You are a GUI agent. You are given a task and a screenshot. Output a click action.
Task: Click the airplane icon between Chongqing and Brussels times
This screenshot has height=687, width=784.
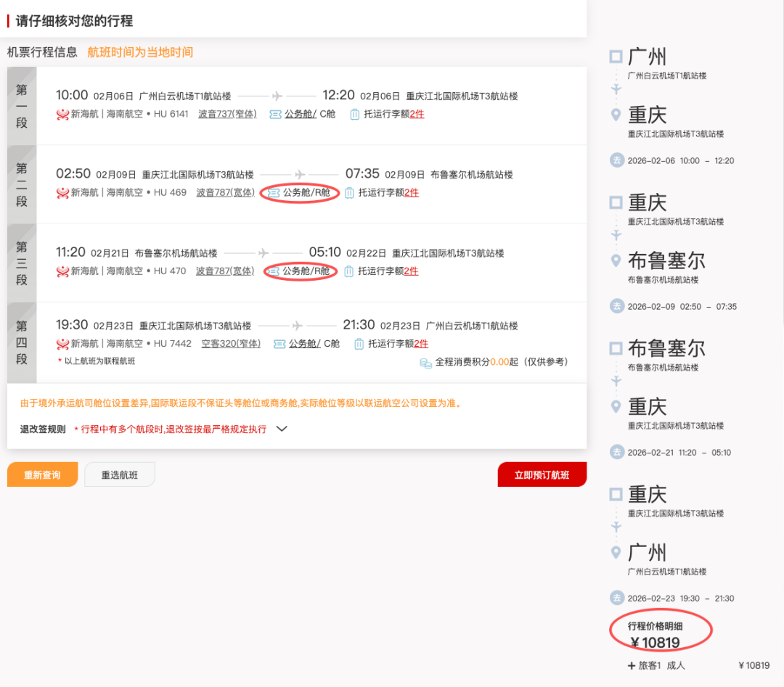(301, 173)
